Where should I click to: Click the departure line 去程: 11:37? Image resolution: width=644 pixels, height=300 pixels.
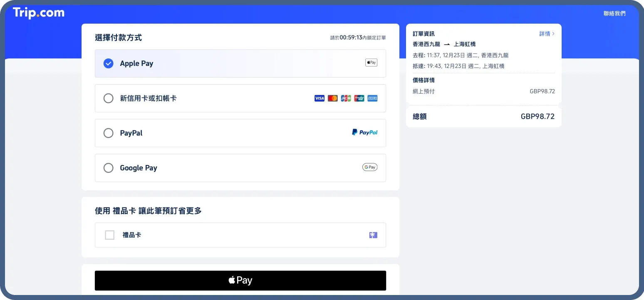[461, 55]
